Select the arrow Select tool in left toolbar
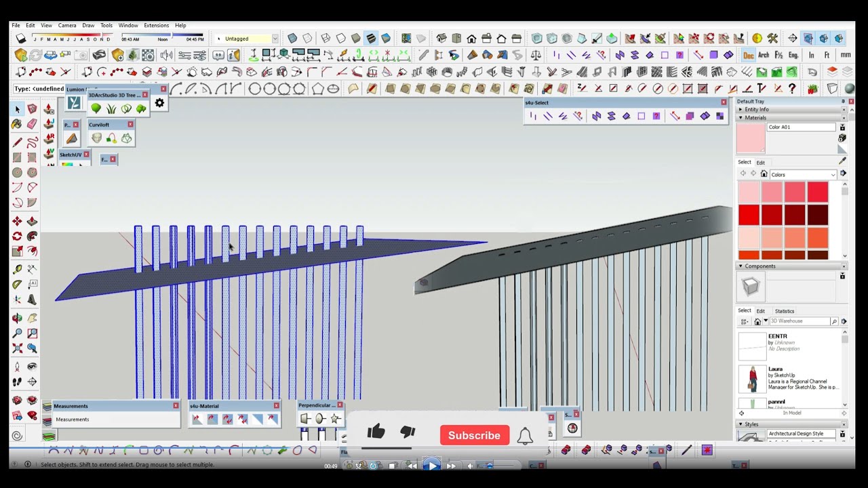The height and width of the screenshot is (488, 868). point(18,109)
